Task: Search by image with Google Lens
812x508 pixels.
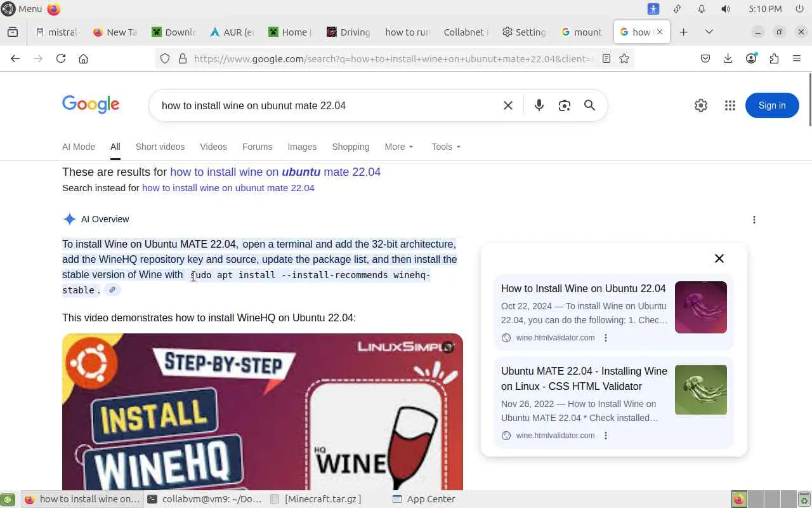Action: point(565,105)
